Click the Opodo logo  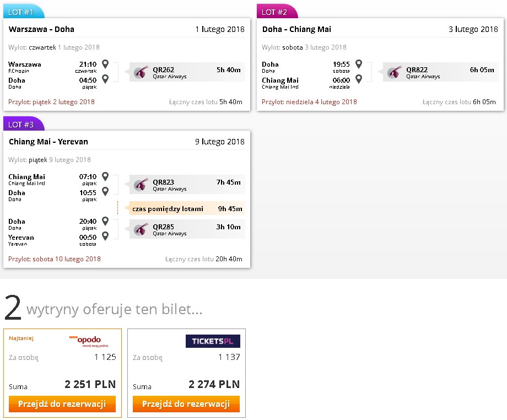(x=89, y=341)
